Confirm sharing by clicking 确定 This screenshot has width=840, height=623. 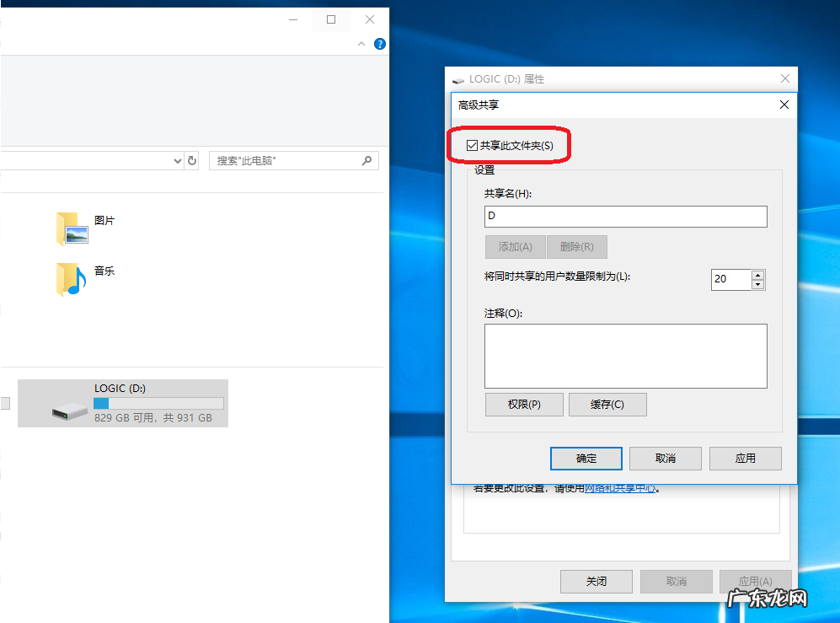tap(586, 458)
